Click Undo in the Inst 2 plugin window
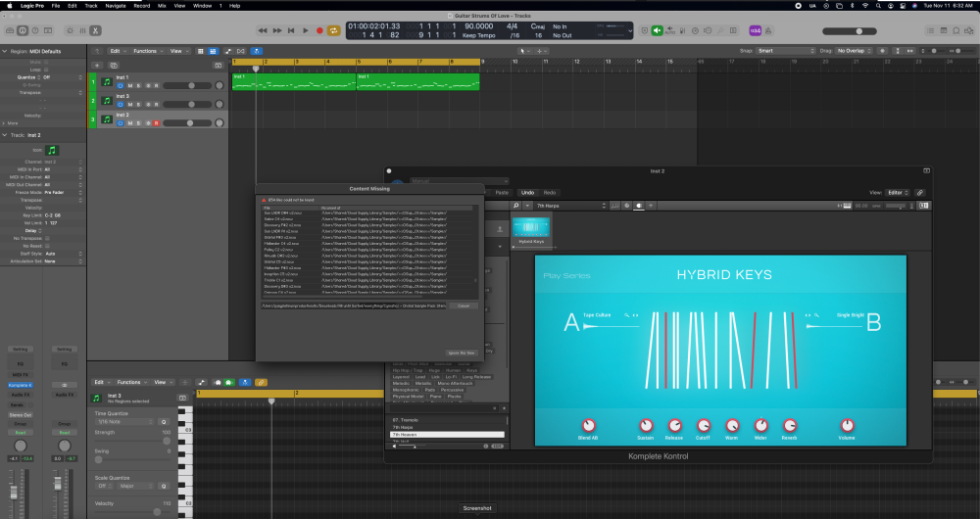This screenshot has height=519, width=980. 528,192
